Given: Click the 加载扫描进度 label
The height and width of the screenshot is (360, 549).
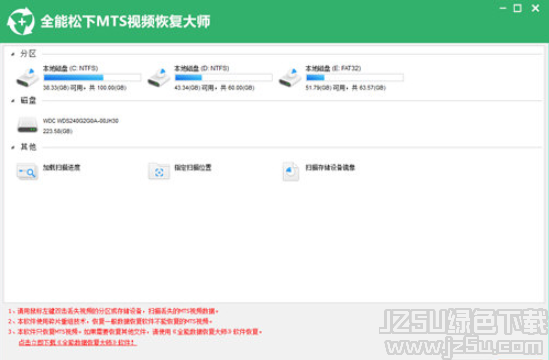Looking at the screenshot, I should tap(62, 167).
